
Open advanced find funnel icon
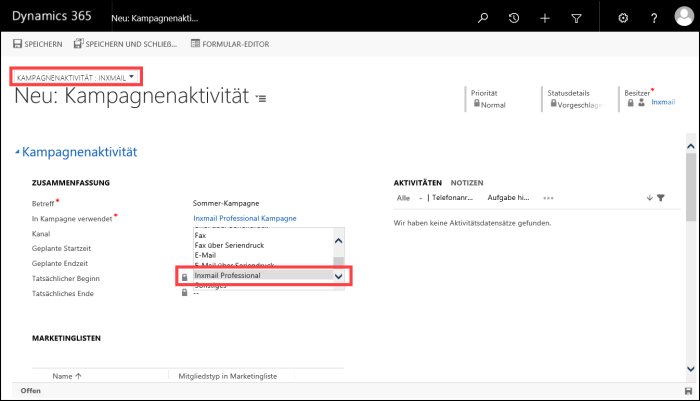tap(576, 18)
